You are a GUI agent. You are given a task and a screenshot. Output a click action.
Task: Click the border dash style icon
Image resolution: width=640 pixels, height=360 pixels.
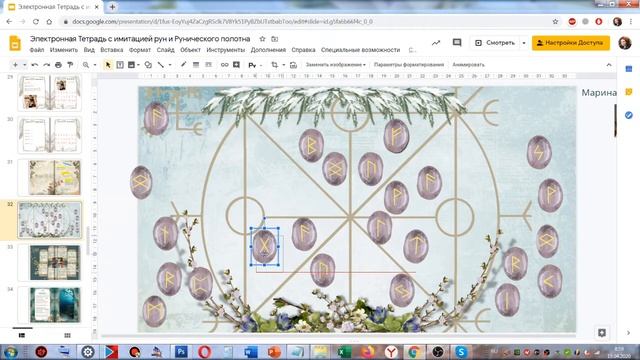point(208,65)
